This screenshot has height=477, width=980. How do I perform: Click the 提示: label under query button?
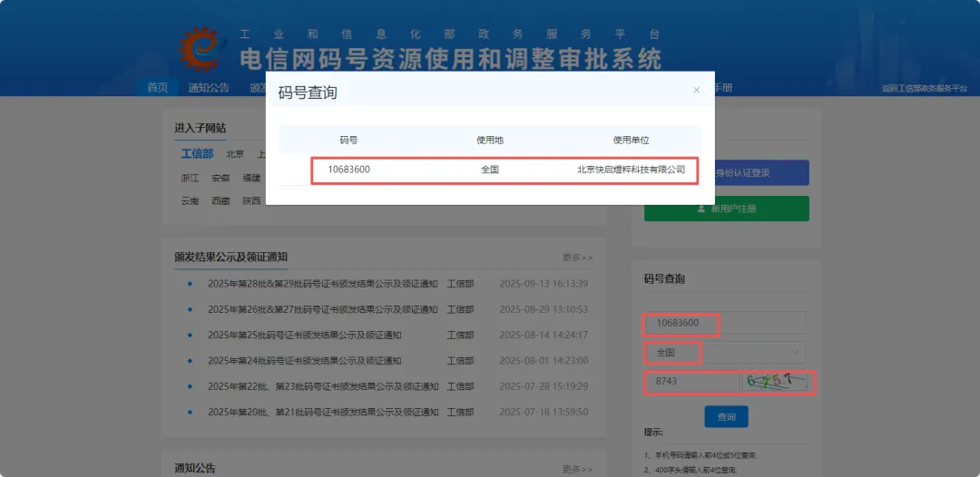tap(653, 432)
